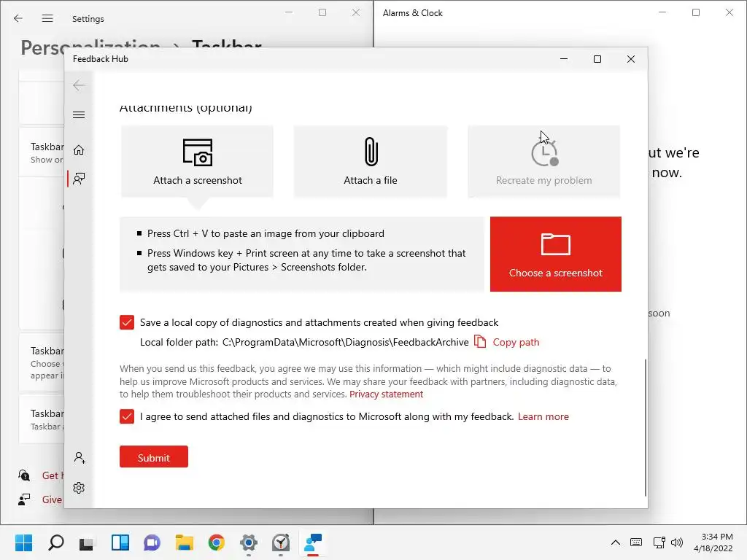Image resolution: width=747 pixels, height=560 pixels.
Task: Click the touch keyboard tray icon
Action: [636, 542]
